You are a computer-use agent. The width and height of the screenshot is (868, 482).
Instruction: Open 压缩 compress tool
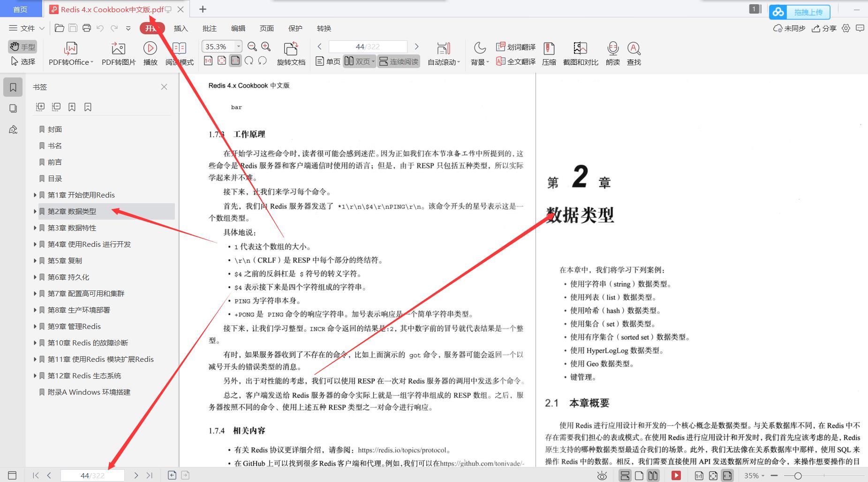[x=549, y=54]
